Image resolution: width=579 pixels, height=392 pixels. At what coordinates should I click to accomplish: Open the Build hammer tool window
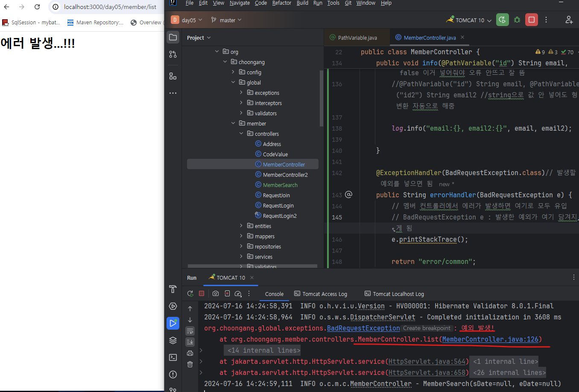[x=173, y=289]
